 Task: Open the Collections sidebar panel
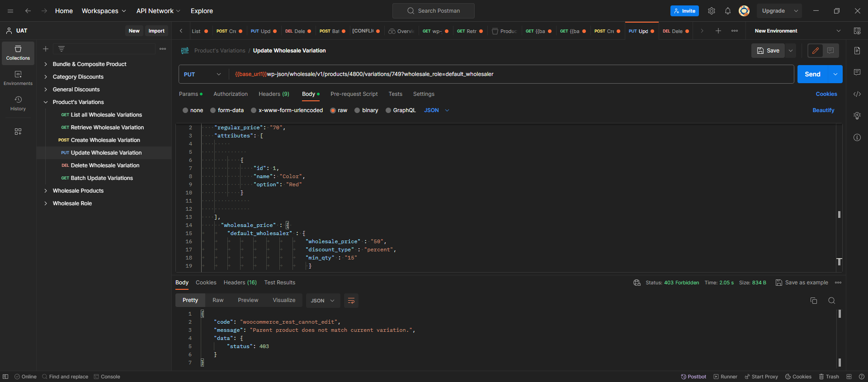(x=18, y=53)
